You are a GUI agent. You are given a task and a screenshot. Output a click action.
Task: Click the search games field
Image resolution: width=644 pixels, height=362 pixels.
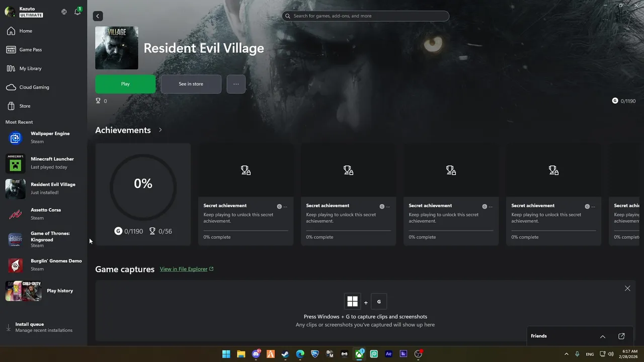(365, 16)
